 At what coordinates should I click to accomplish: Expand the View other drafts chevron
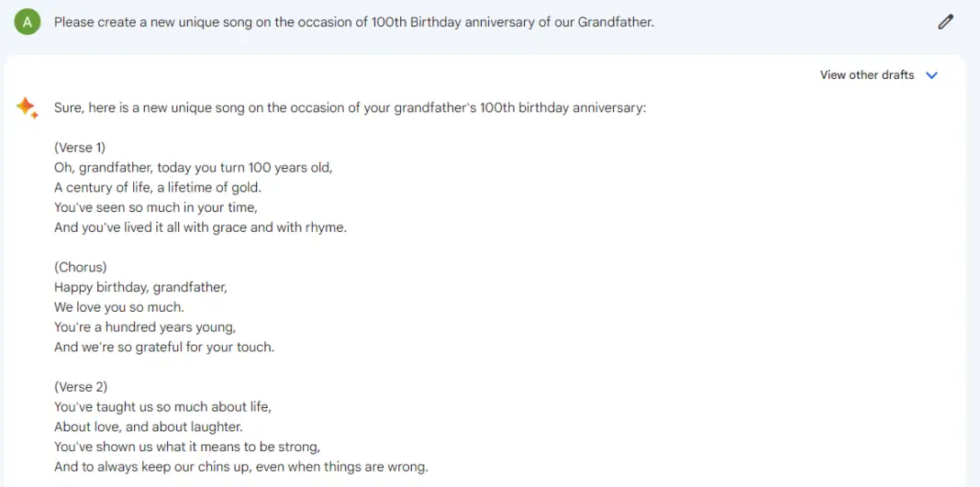[932, 75]
